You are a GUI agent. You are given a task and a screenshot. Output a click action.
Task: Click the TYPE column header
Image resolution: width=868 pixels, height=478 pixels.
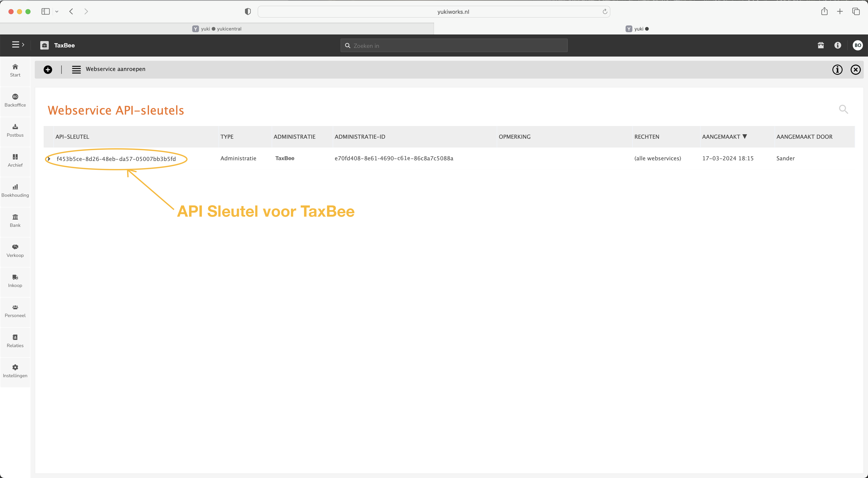(x=227, y=137)
